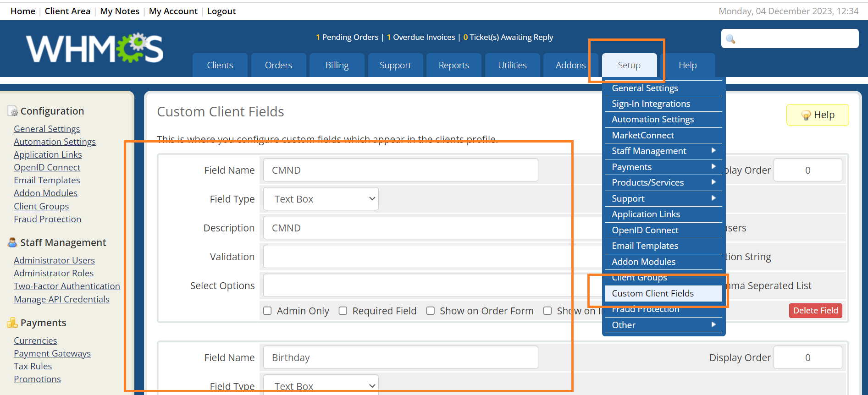868x395 pixels.
Task: Click the lightbulb Help button
Action: pyautogui.click(x=818, y=115)
